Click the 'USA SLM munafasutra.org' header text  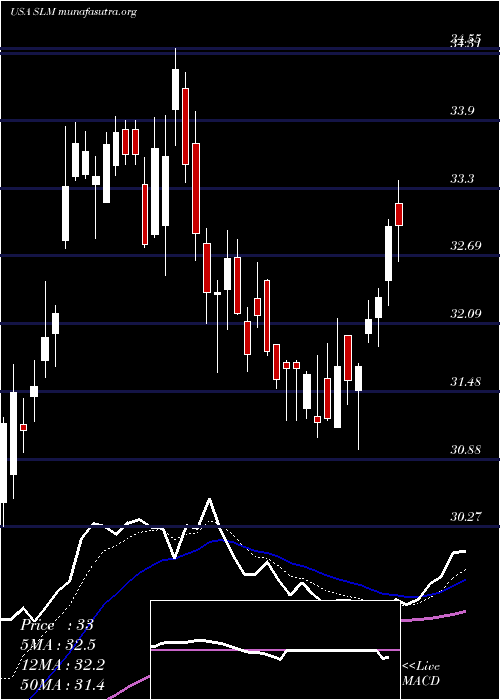click(73, 12)
